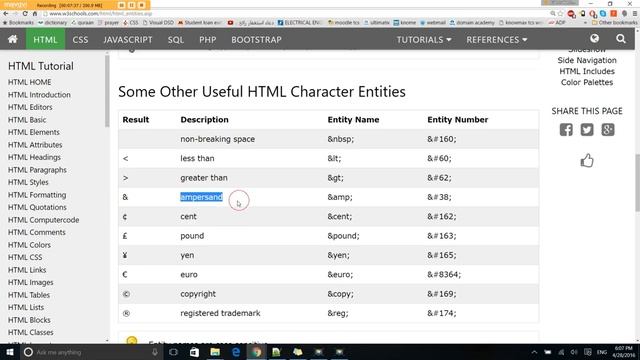Image resolution: width=640 pixels, height=360 pixels.
Task: Open the Windows Store taskbar icon
Action: (194, 352)
